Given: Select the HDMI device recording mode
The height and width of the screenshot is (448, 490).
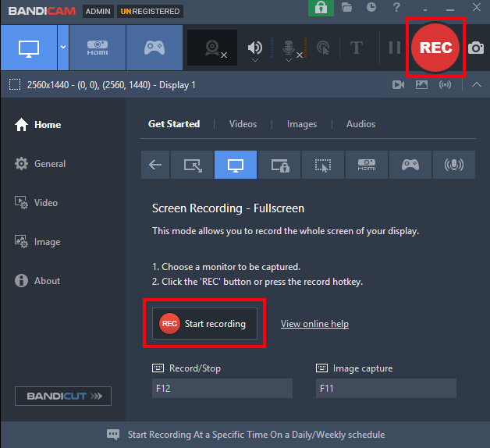Looking at the screenshot, I should click(97, 47).
